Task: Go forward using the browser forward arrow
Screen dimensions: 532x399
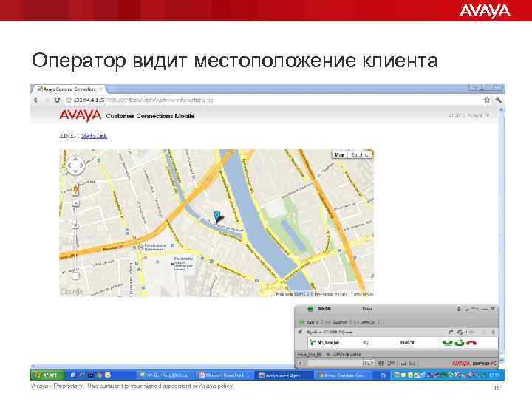Action: click(47, 100)
